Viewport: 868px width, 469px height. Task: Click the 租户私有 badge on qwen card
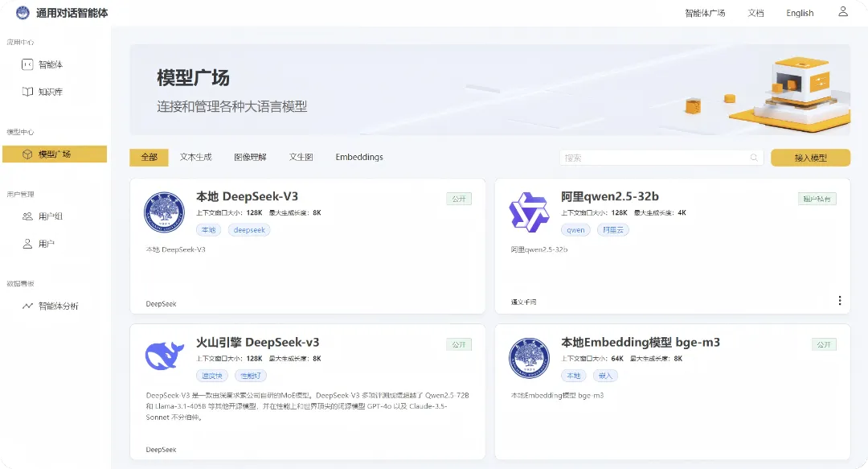tap(817, 199)
